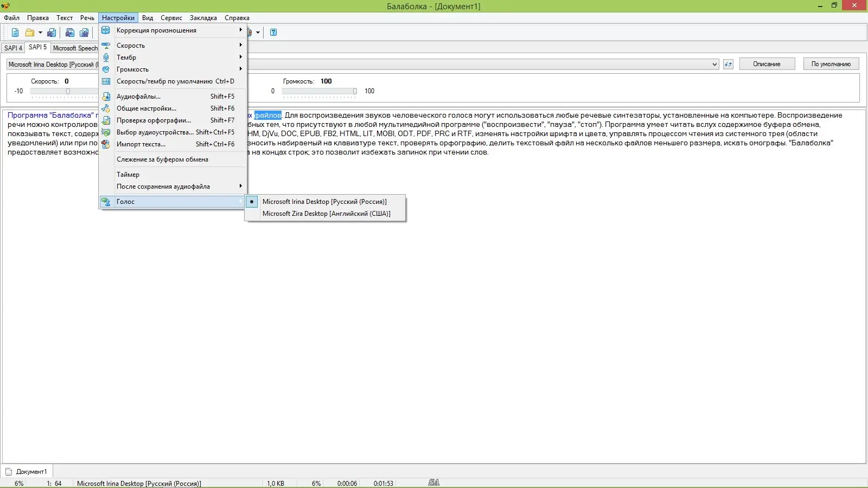Click the Open file folder icon
The height and width of the screenshot is (488, 868).
tap(30, 33)
